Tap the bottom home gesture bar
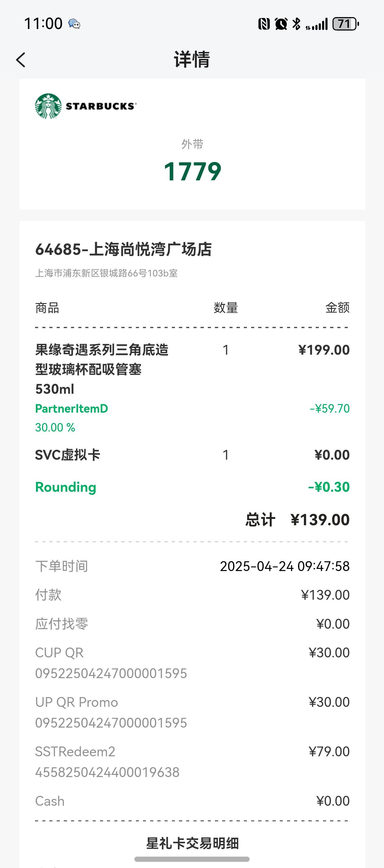384x868 pixels. click(x=192, y=859)
